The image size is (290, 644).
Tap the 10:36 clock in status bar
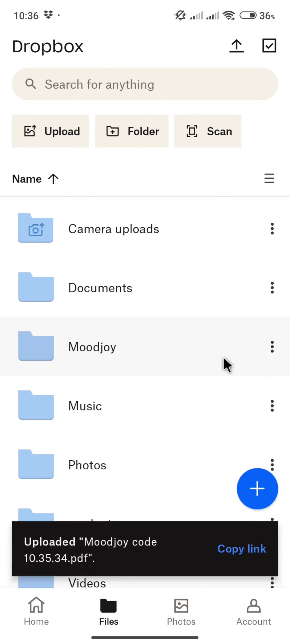point(26,16)
